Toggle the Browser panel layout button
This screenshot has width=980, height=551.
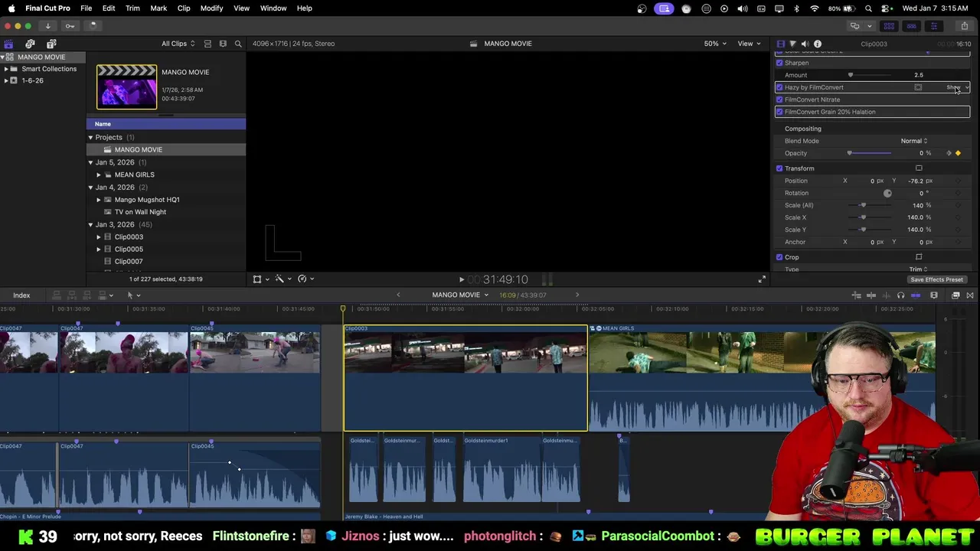pos(889,26)
